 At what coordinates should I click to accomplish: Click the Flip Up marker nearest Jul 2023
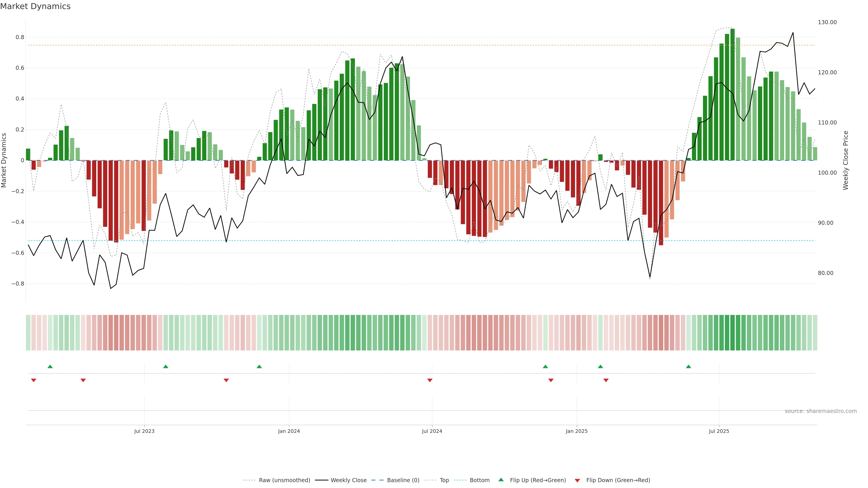tap(165, 366)
